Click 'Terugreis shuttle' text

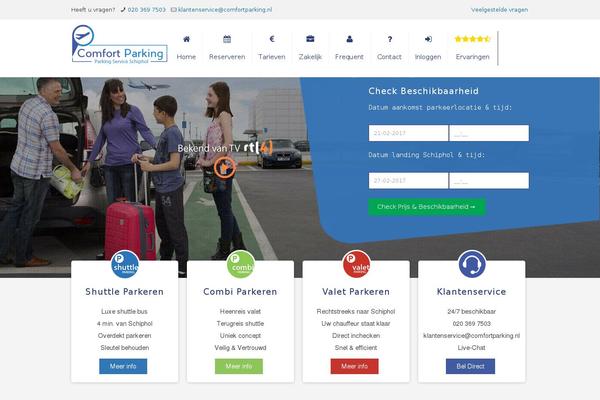coord(240,323)
